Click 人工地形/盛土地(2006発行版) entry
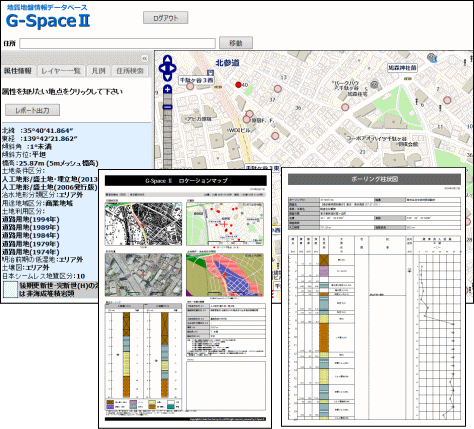The image size is (474, 429). (50, 187)
